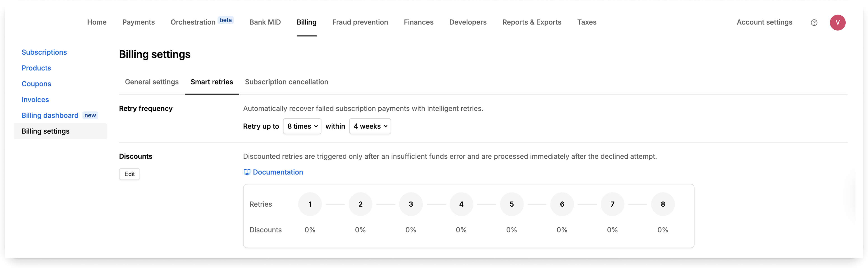Screen dimensions: 868x268
Task: Expand the Account settings menu
Action: click(764, 22)
